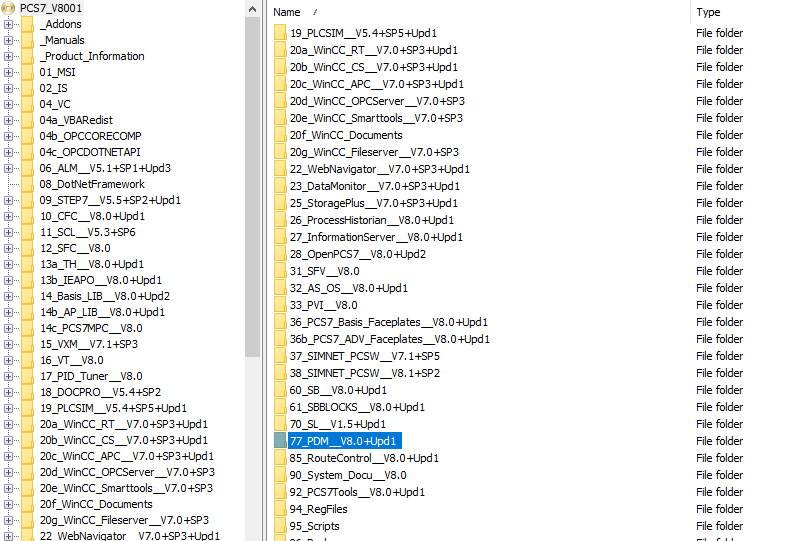Select 04_VC in folder tree

55,104
